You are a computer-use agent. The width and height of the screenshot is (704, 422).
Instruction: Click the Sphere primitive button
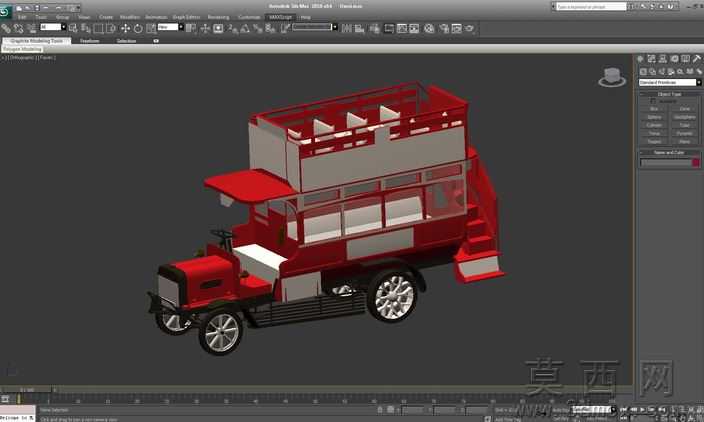point(654,117)
